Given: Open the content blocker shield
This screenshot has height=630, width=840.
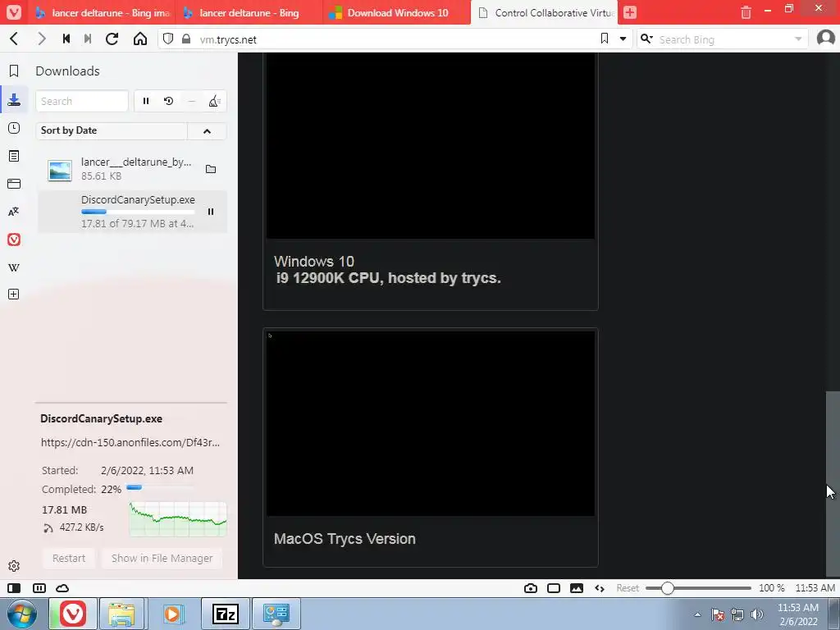Looking at the screenshot, I should point(168,39).
